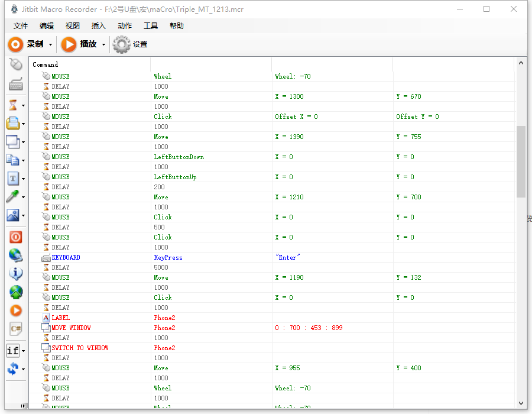Open the dropdown arrow beside the picture icon
The image size is (532, 414).
[x=23, y=215]
